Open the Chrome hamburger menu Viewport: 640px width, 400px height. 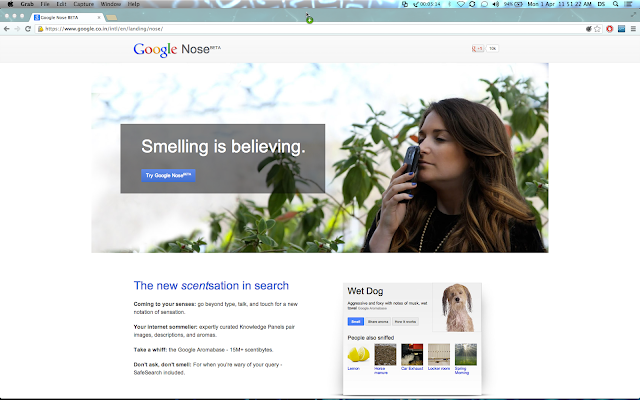pos(633,29)
